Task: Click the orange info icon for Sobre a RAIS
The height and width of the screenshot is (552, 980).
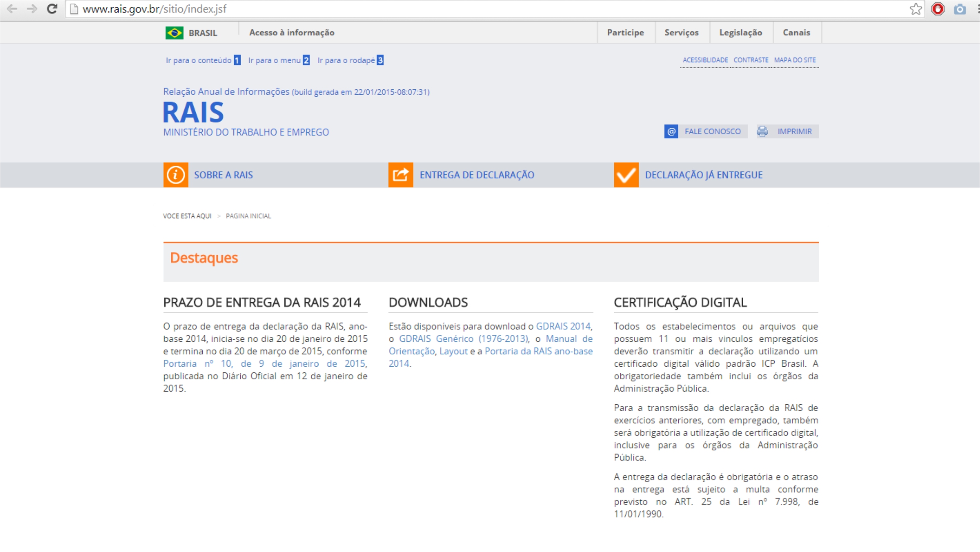Action: click(176, 175)
